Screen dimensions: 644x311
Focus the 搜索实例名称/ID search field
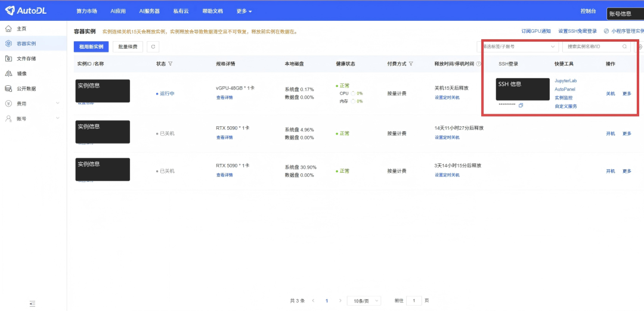[596, 47]
